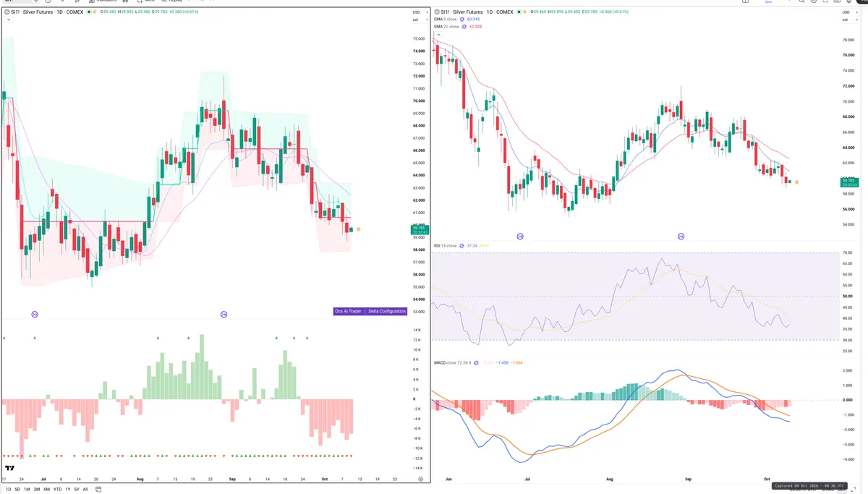Select MACD close 12 26 9 legend
The width and height of the screenshot is (868, 494).
452,362
